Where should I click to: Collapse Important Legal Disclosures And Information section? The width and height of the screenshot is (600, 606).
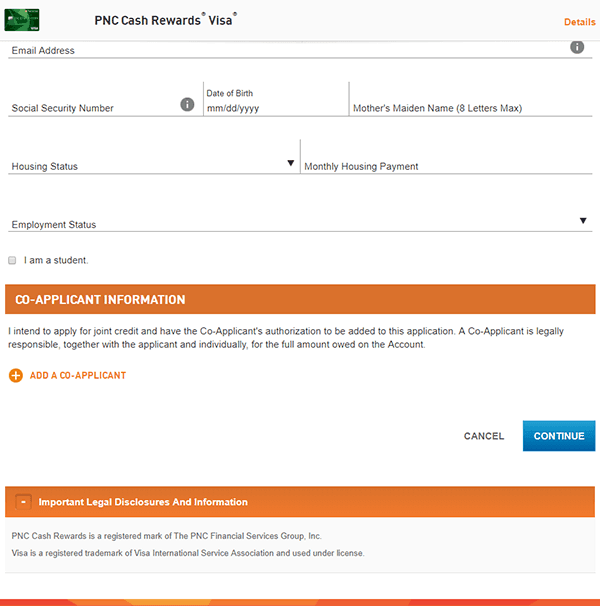[x=143, y=502]
